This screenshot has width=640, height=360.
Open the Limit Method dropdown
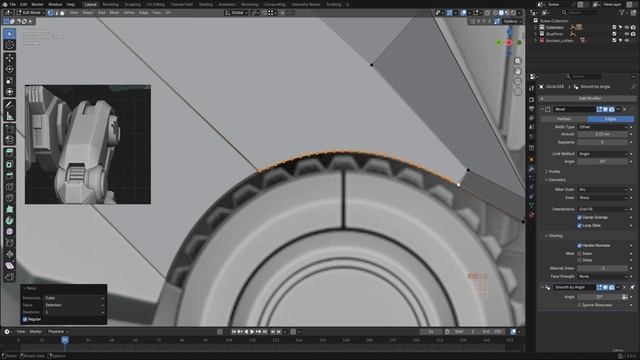602,154
